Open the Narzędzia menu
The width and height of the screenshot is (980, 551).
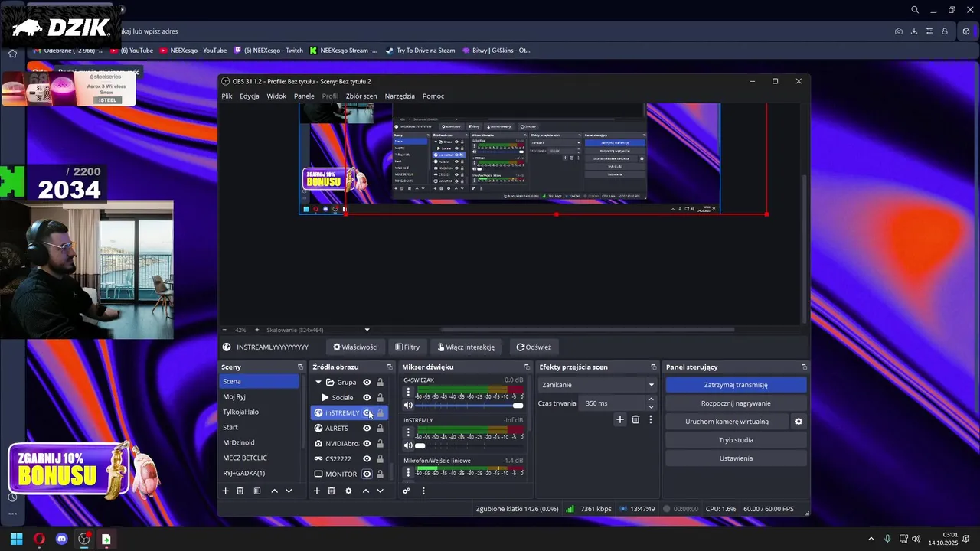coord(400,96)
